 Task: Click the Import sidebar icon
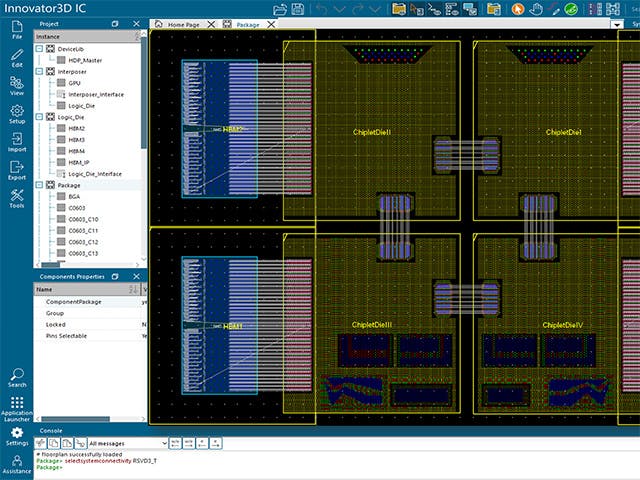click(x=17, y=142)
